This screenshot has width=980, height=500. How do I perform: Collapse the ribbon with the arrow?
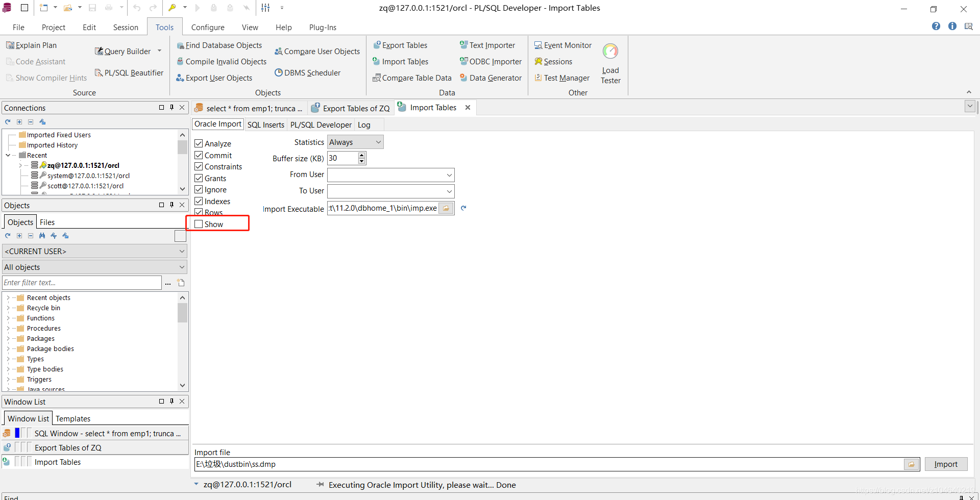(969, 92)
